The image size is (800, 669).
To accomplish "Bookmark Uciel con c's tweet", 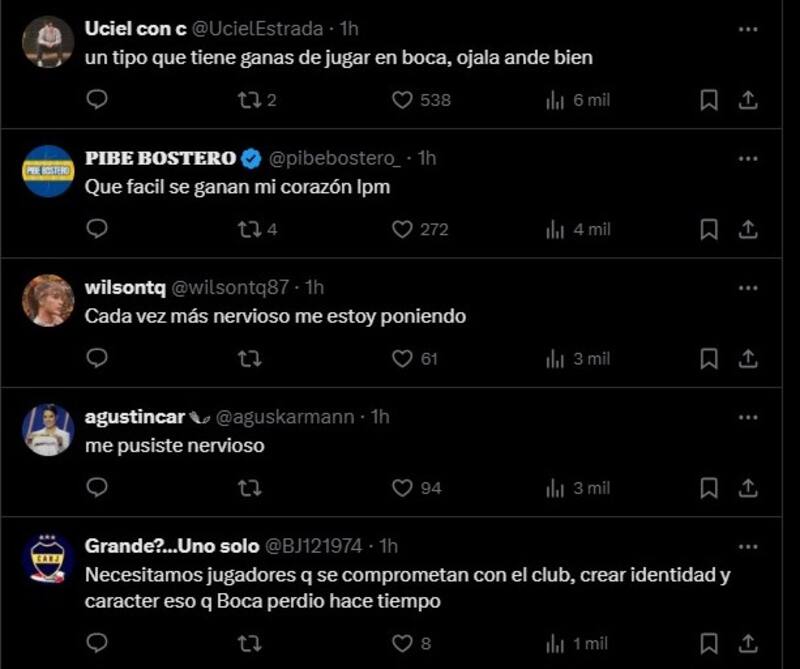I will (708, 100).
